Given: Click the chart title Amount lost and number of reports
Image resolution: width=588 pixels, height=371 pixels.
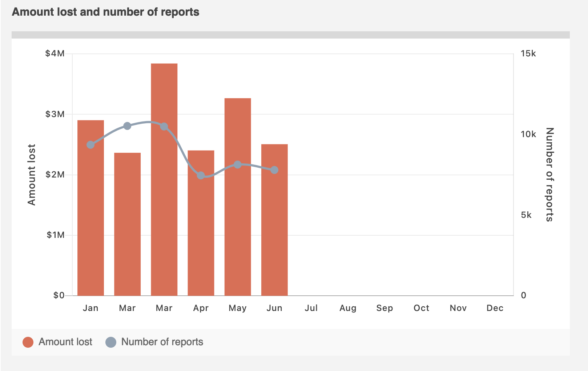Looking at the screenshot, I should point(105,12).
